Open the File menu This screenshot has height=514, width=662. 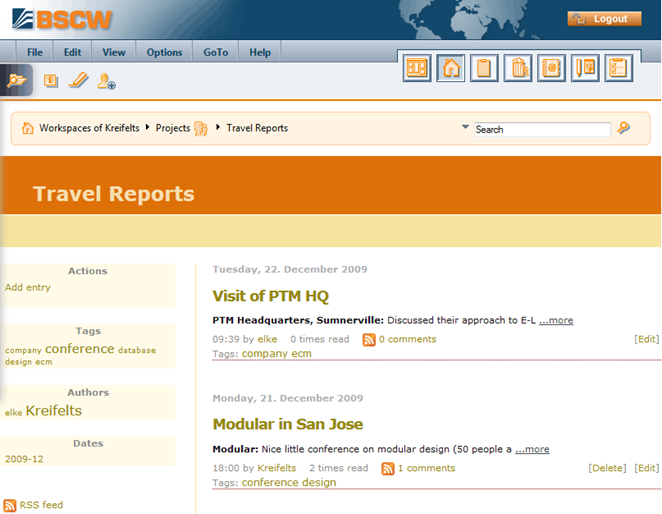pos(35,52)
